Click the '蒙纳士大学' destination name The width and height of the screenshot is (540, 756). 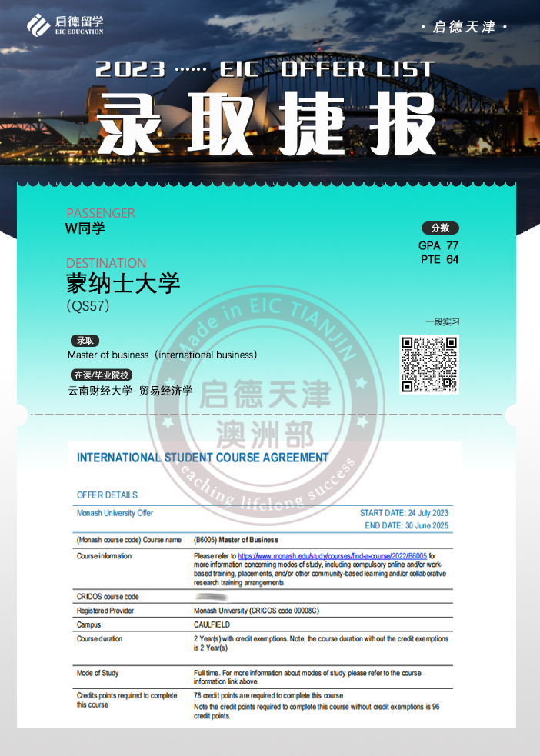[123, 284]
